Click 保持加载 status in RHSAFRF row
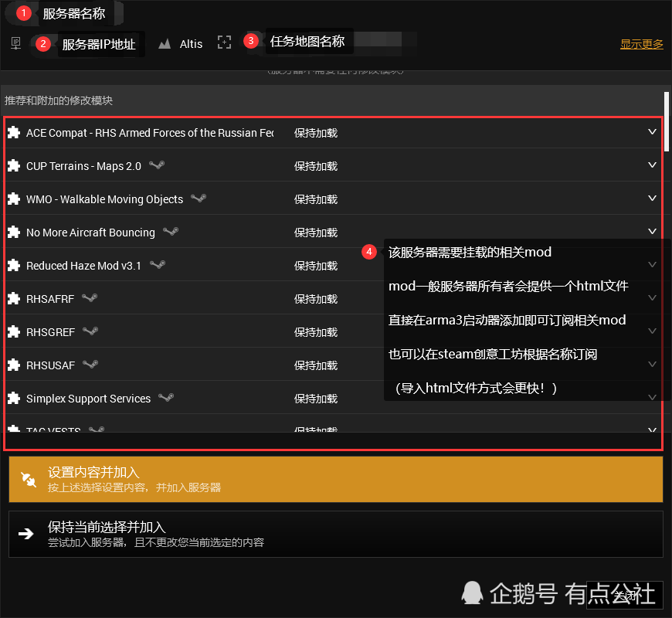Screen dimensions: 672x618 pyautogui.click(x=316, y=299)
